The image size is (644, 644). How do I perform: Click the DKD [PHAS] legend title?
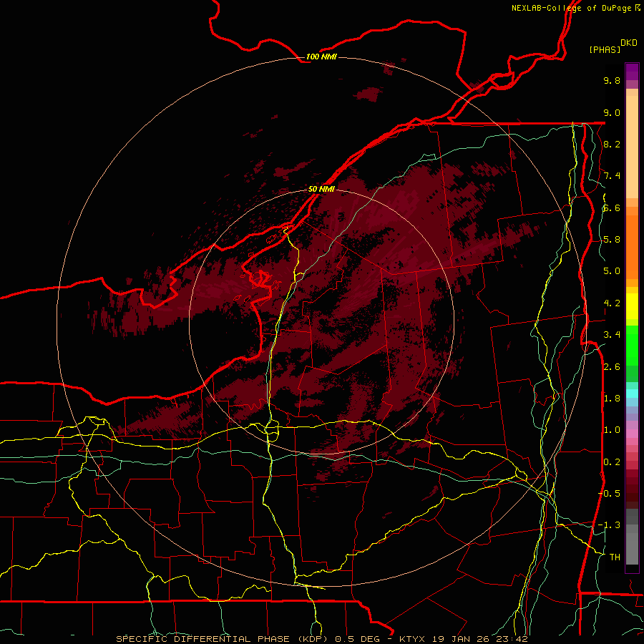(x=613, y=47)
